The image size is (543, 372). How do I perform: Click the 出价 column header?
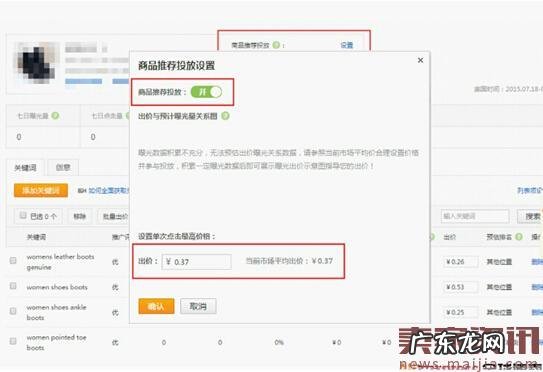coord(450,237)
